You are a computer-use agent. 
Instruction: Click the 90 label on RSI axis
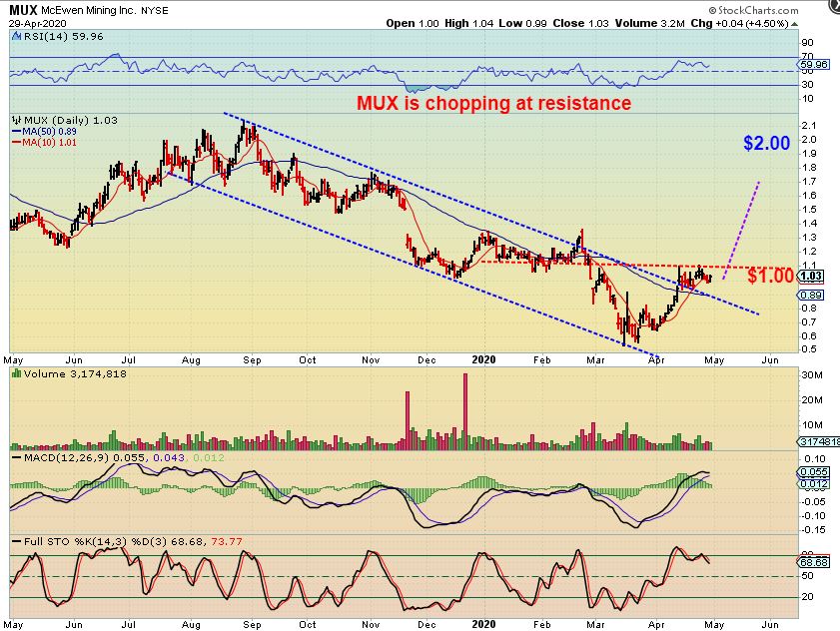(807, 43)
